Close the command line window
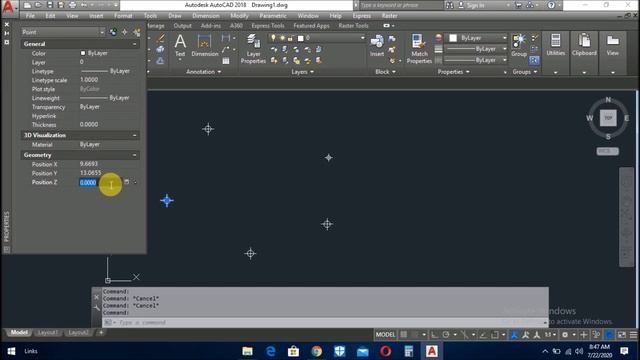Viewport: 640px width, 360px height. (x=96, y=297)
